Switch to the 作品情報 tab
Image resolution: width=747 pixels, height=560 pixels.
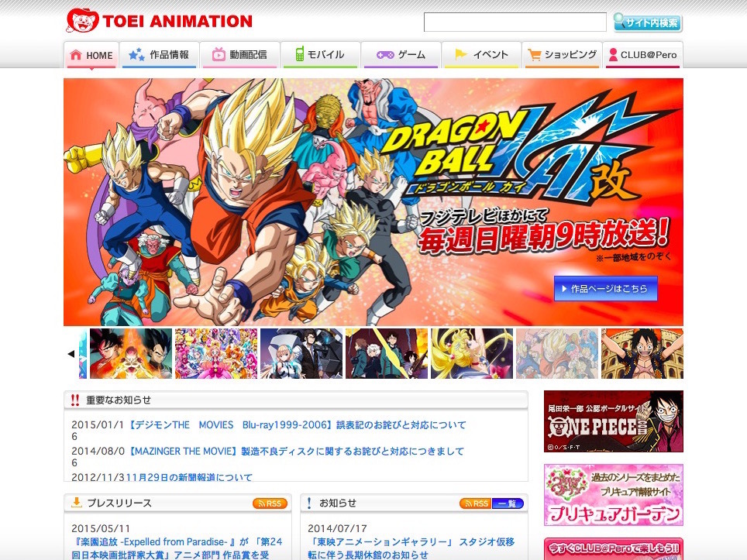pos(159,55)
